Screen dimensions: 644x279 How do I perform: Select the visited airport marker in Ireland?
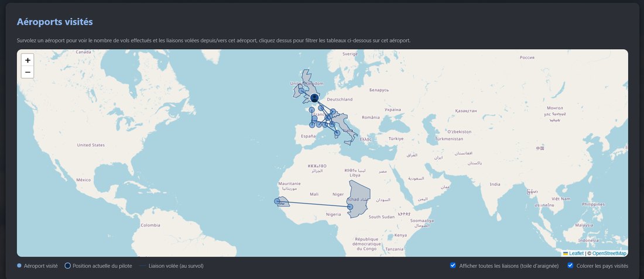(x=302, y=91)
